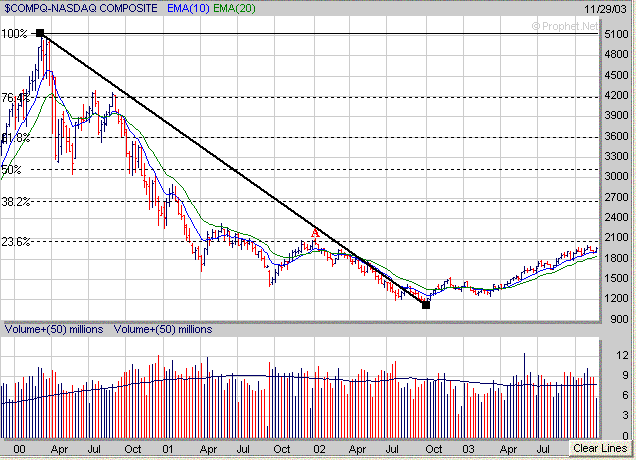Screen dimensions: 638x460
Task: Click the red A annotation marker
Action: (x=315, y=233)
